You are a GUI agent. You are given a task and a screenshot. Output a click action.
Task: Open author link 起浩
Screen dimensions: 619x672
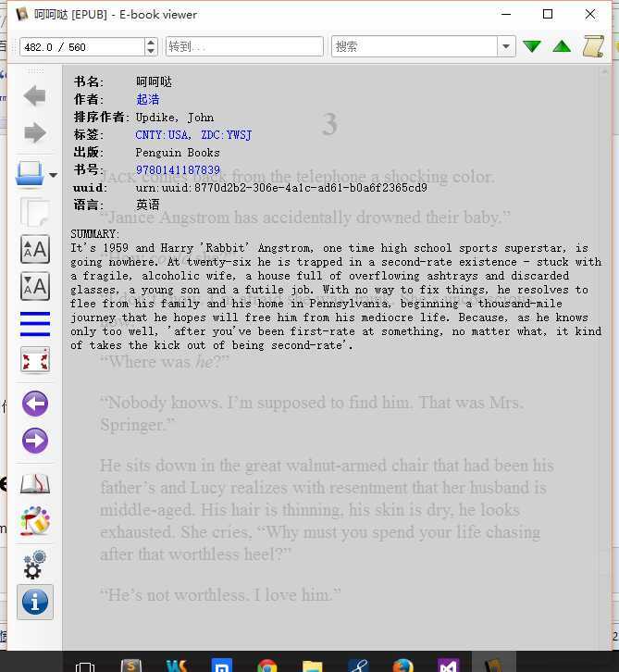pyautogui.click(x=148, y=99)
